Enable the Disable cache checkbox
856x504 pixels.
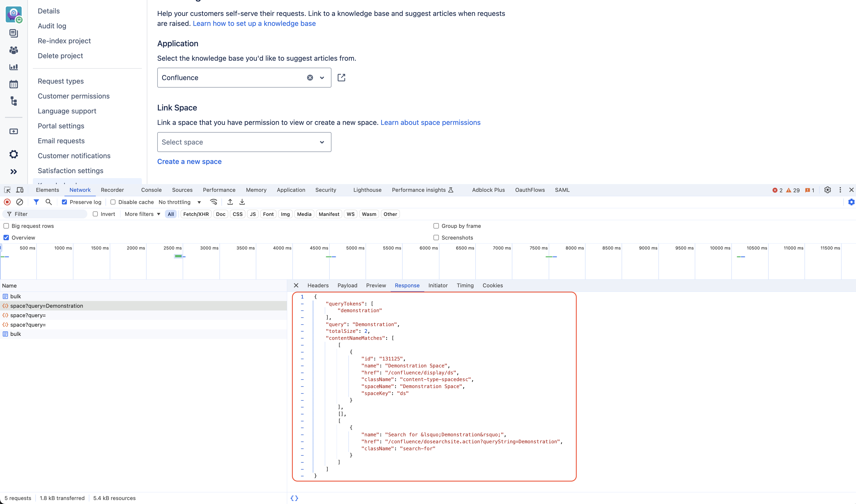point(113,202)
